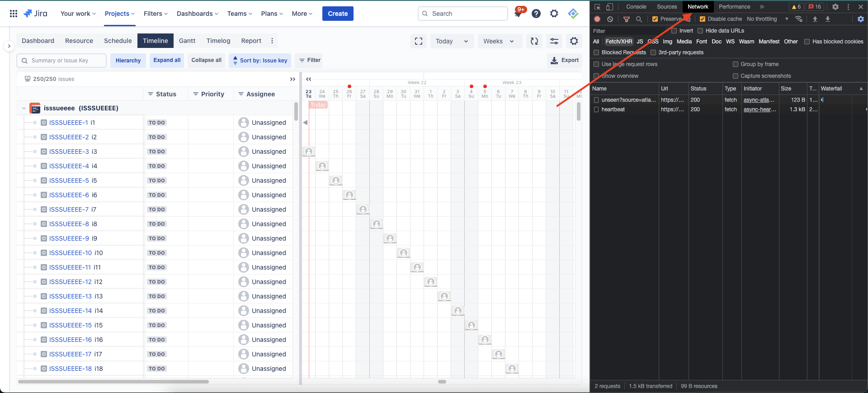Clear the DevTools network log

click(x=610, y=19)
